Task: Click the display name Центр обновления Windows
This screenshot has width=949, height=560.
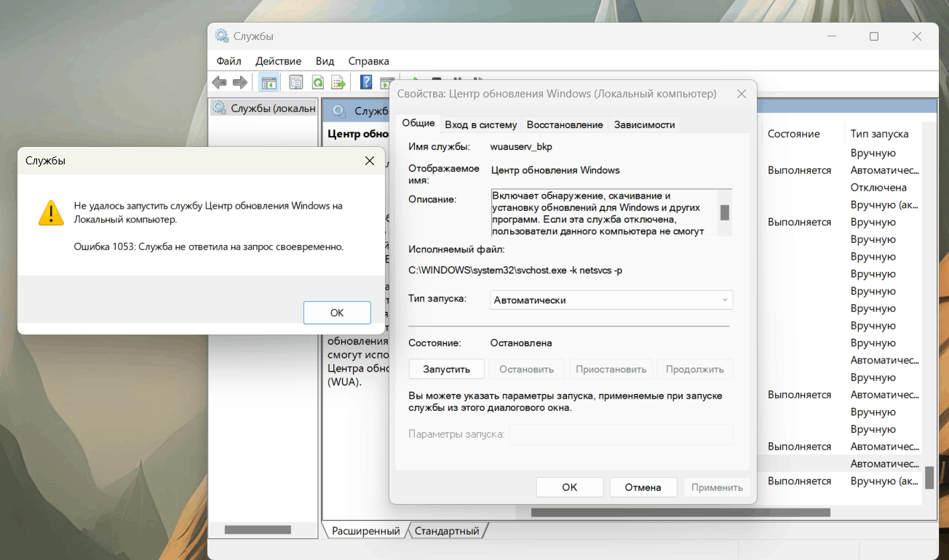Action: (x=555, y=170)
